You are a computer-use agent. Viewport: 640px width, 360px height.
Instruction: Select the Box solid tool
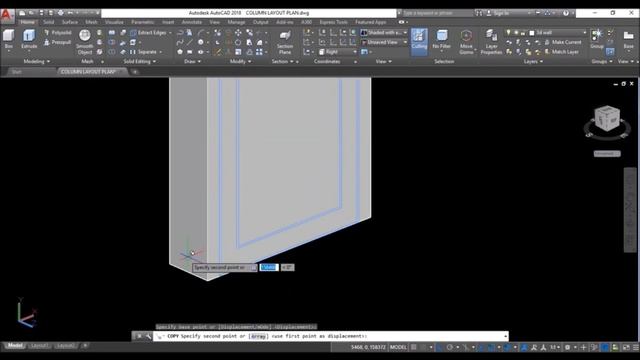pyautogui.click(x=9, y=39)
